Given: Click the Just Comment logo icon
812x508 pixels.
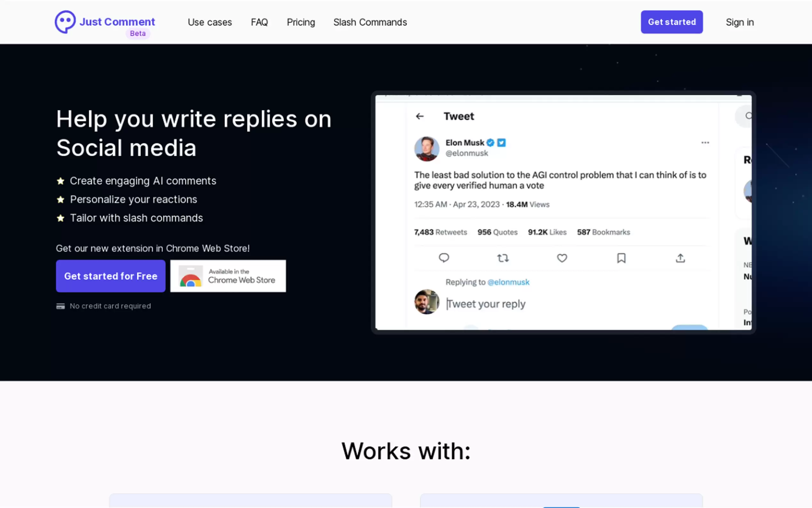Looking at the screenshot, I should point(65,22).
